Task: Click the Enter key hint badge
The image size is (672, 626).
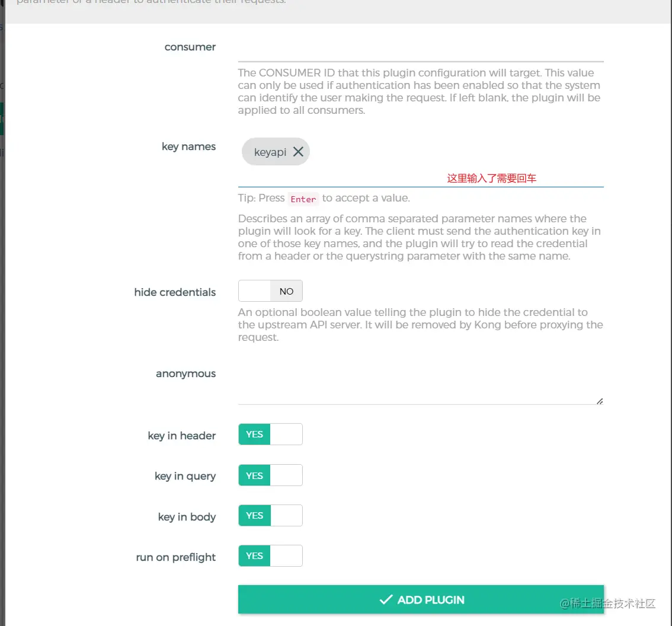Action: click(303, 199)
